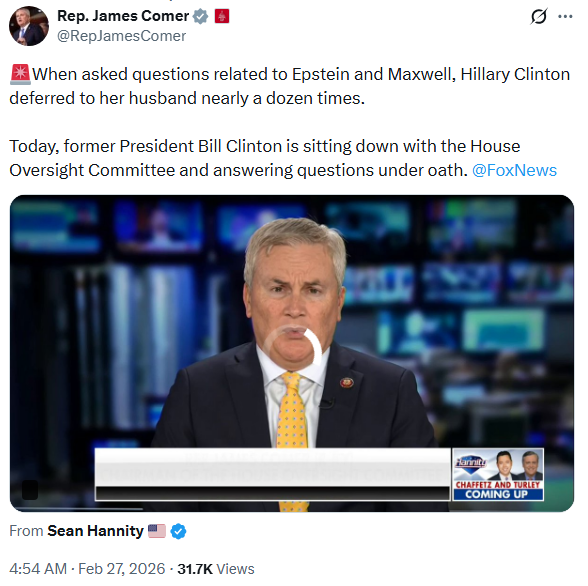View the 31.7K Views count details
The height and width of the screenshot is (586, 588).
pos(216,569)
